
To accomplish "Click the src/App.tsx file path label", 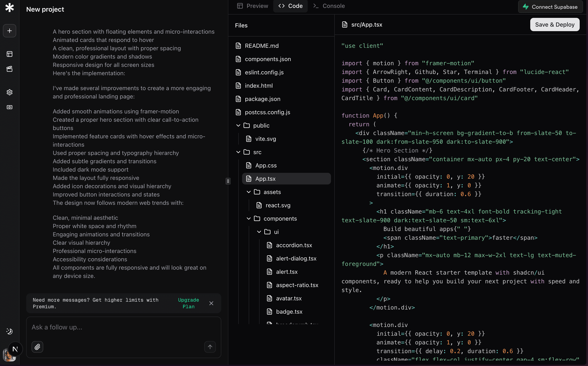I will tap(367, 25).
